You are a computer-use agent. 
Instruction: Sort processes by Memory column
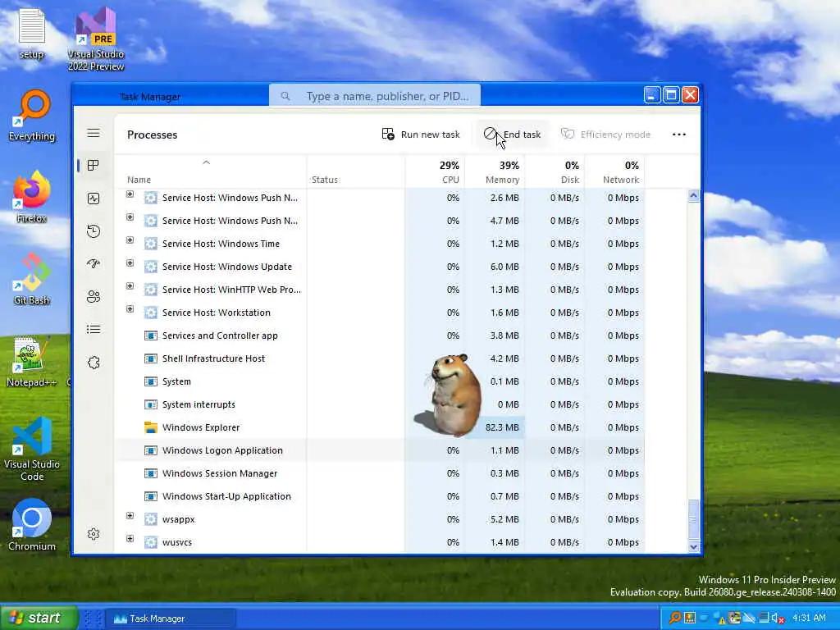(x=495, y=172)
